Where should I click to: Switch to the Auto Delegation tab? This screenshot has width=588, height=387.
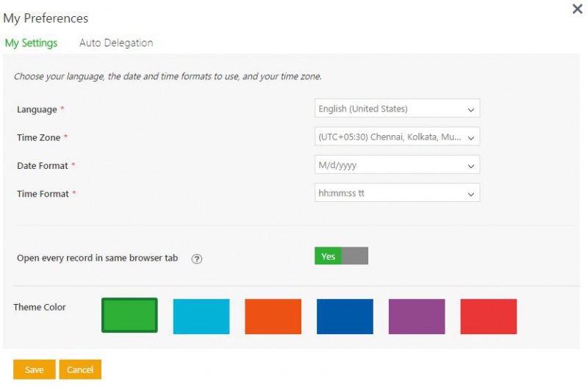click(116, 43)
